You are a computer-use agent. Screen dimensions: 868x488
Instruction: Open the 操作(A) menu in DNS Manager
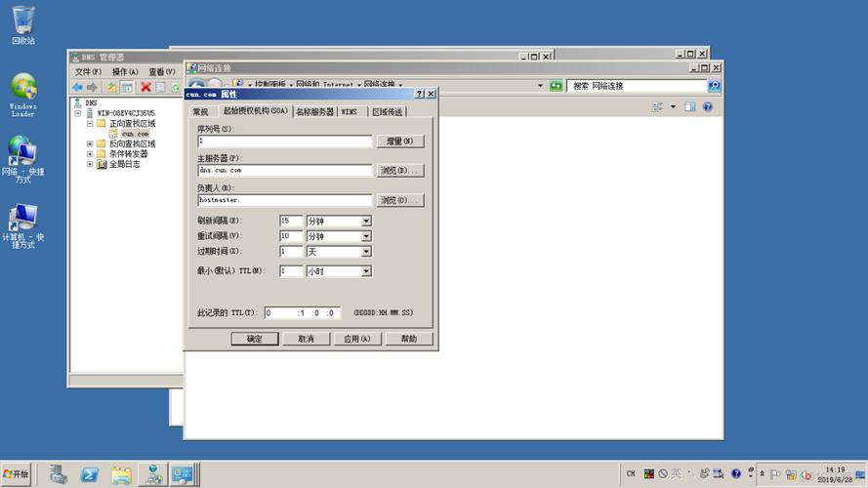[125, 72]
